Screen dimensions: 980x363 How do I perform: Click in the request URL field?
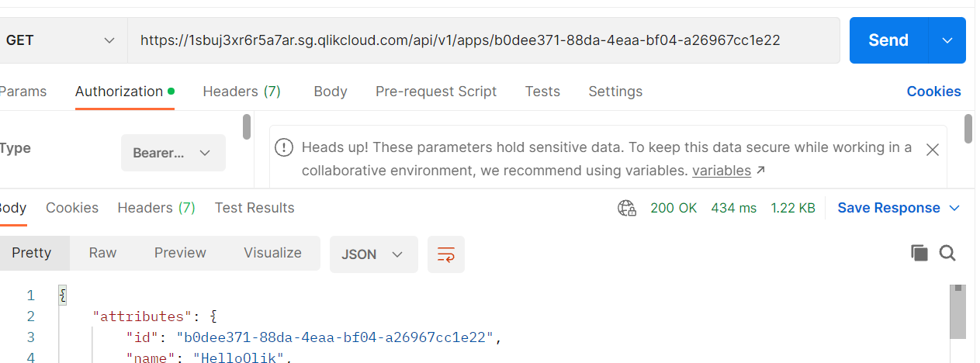click(481, 40)
